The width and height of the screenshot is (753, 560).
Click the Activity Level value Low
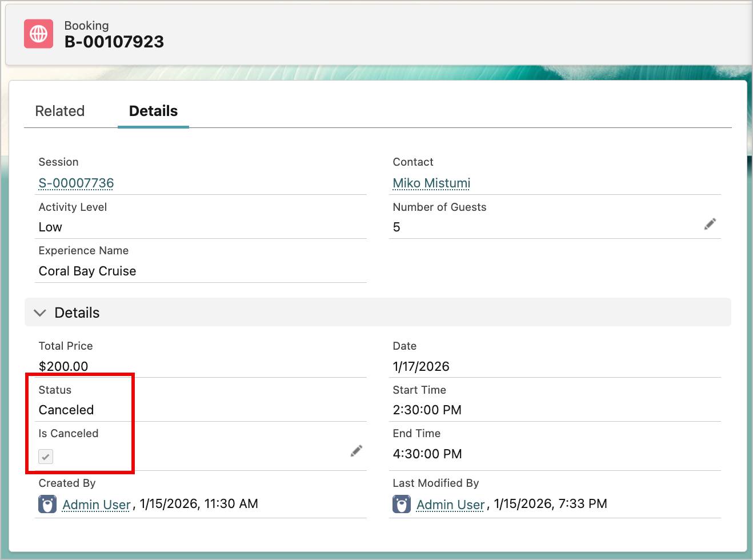click(50, 227)
